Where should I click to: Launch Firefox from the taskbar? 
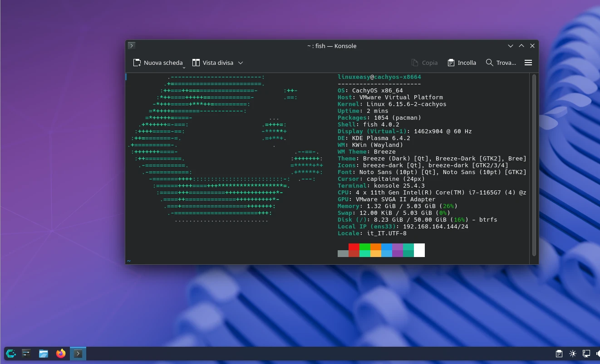coord(61,354)
